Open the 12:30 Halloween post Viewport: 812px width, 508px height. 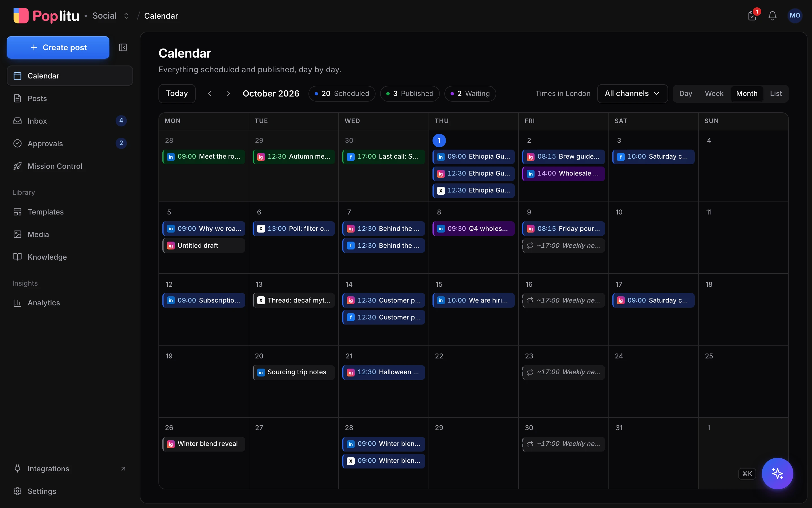click(383, 372)
